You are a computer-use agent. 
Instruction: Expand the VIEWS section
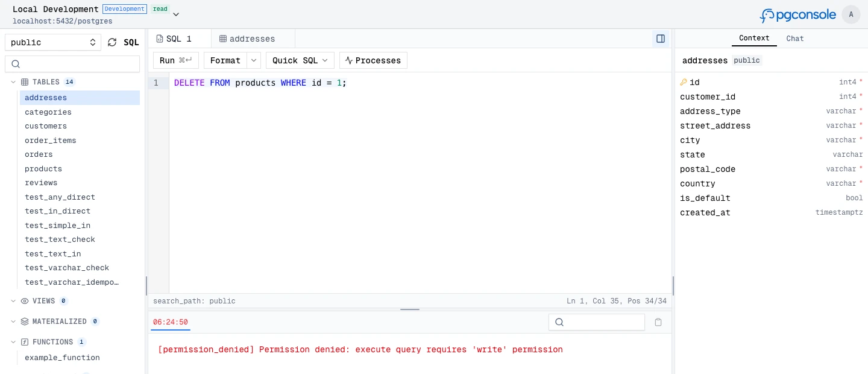click(x=13, y=301)
